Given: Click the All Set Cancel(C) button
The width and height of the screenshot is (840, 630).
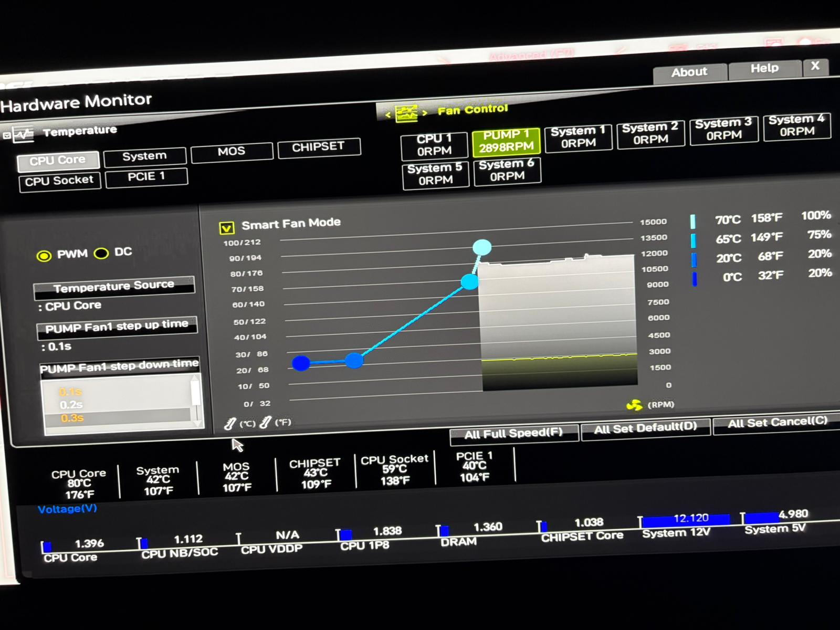Looking at the screenshot, I should 778,422.
